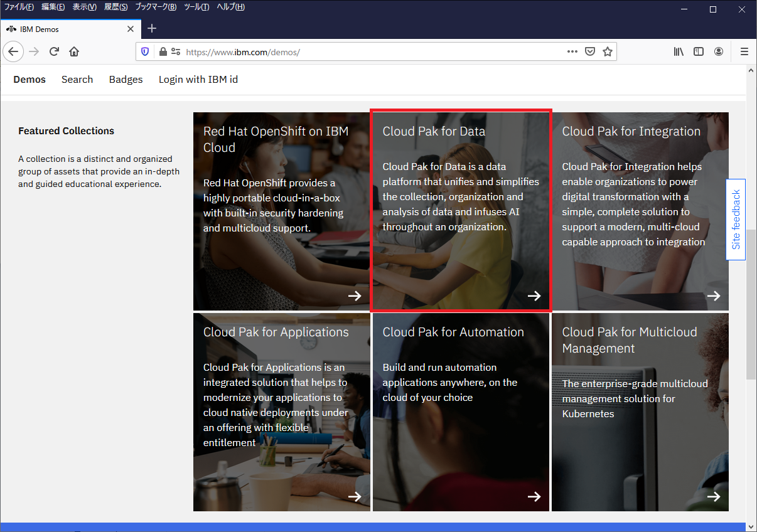Open a new browser tab
Image resolution: width=757 pixels, height=532 pixels.
coord(152,29)
